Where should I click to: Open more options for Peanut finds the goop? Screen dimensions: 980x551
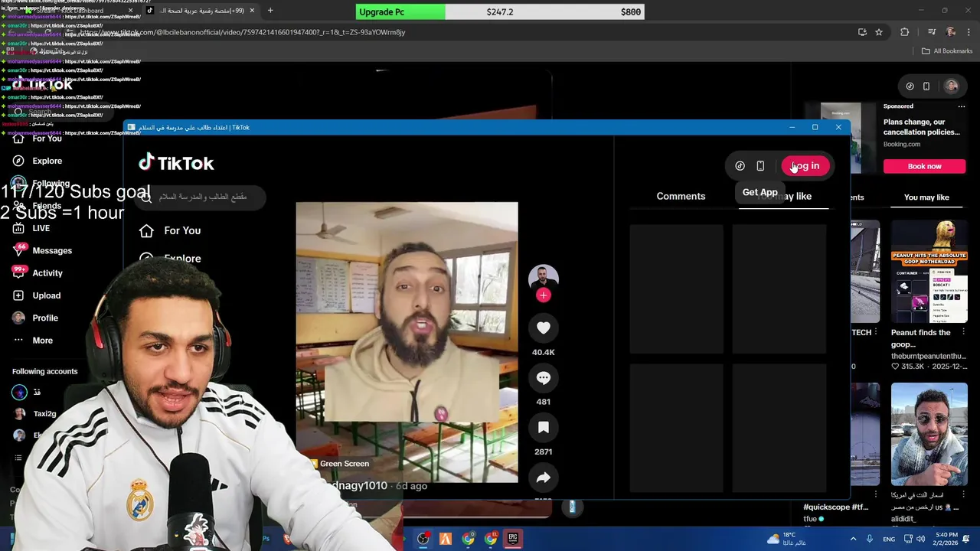tap(964, 333)
